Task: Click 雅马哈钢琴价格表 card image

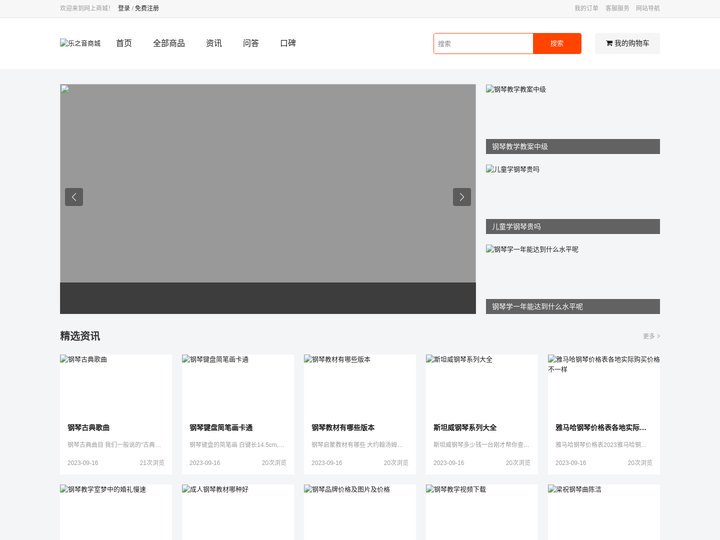Action: (x=604, y=384)
